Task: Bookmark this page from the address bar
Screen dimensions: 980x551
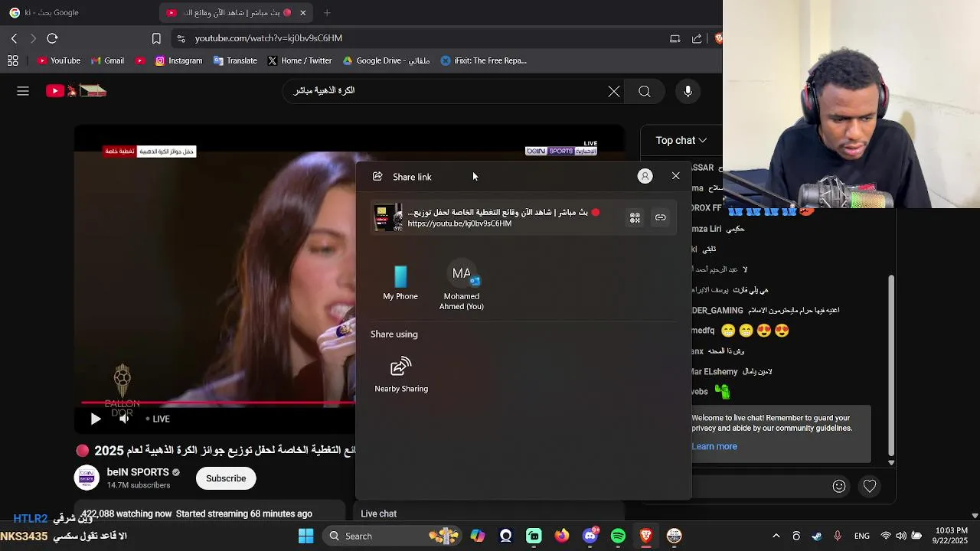Action: pos(156,38)
